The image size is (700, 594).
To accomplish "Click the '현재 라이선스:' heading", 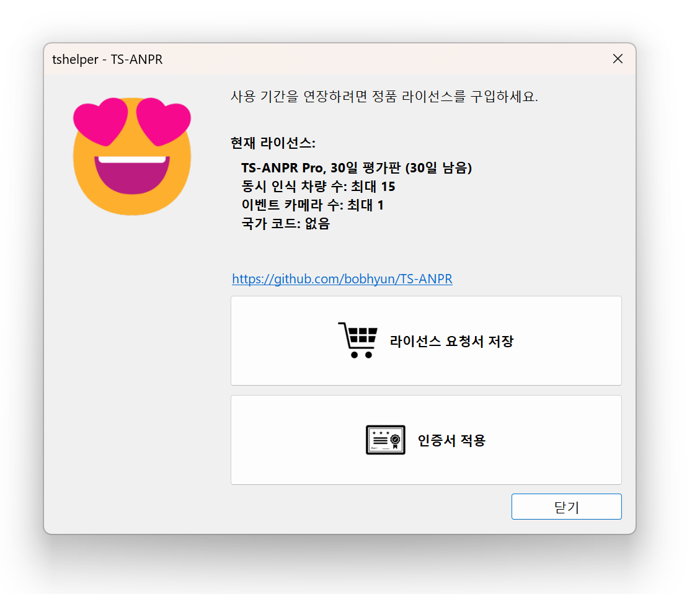I will pyautogui.click(x=273, y=143).
